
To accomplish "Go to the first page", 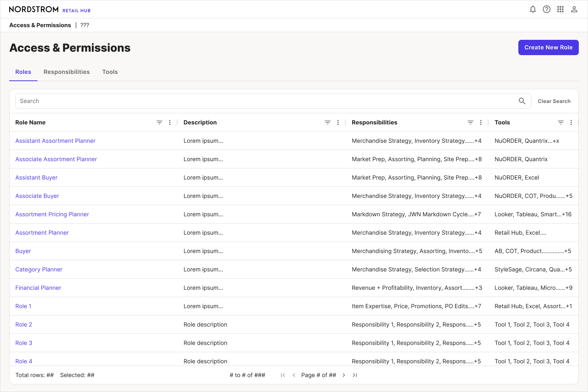I will click(x=283, y=375).
